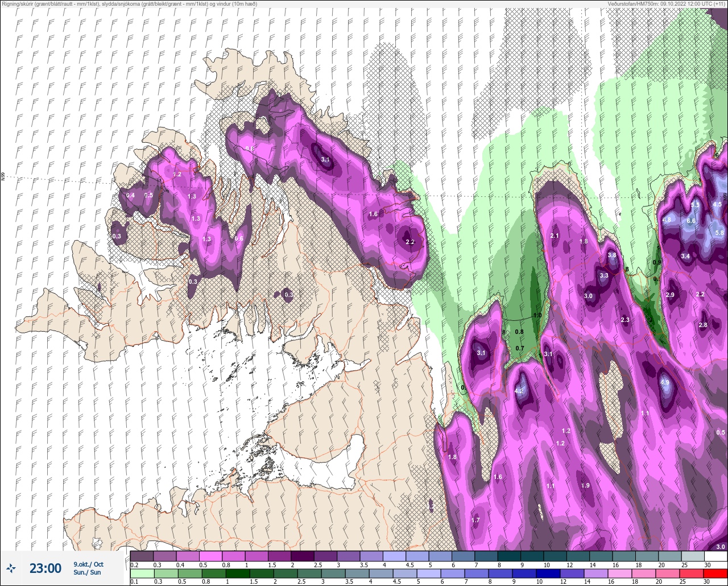Screen dimensions: 728x586
Task: Click the palest green rain legend swatch at 0.1
Action: [142, 573]
